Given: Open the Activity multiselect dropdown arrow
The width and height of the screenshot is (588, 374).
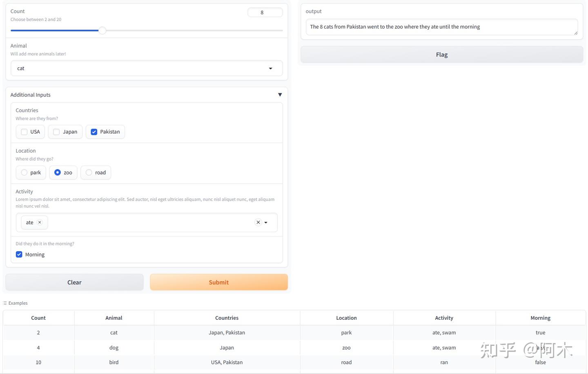Looking at the screenshot, I should [266, 223].
